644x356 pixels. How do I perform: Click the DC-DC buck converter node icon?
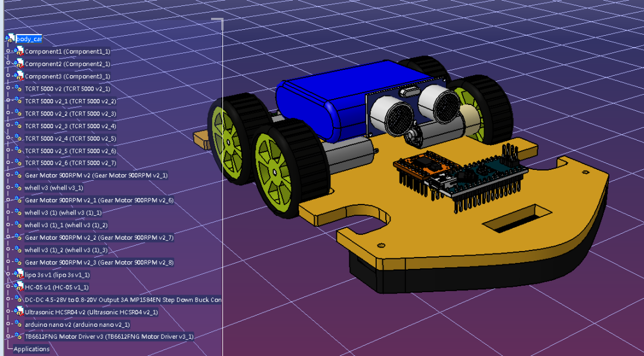coord(18,299)
